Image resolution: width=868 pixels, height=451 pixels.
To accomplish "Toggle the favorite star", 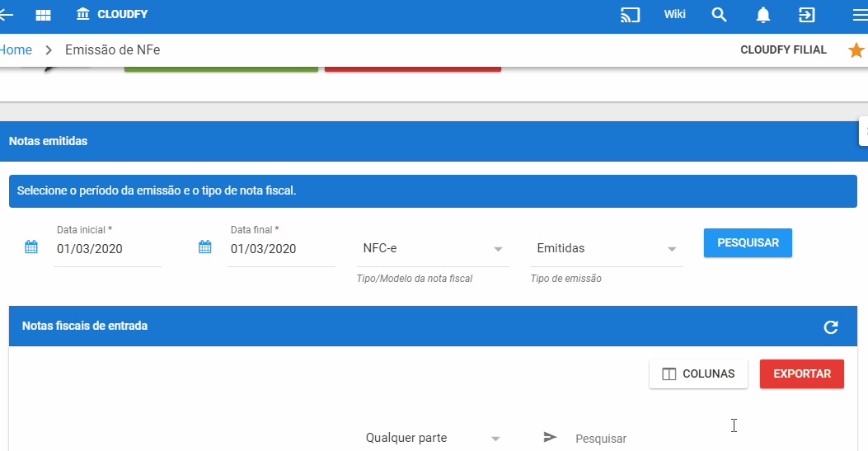I will click(x=856, y=50).
